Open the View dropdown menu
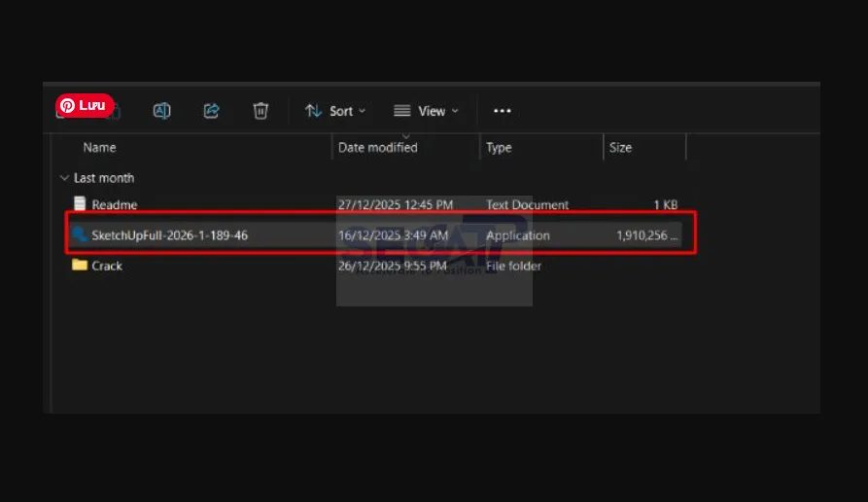Viewport: 868px width, 502px height. tap(426, 111)
